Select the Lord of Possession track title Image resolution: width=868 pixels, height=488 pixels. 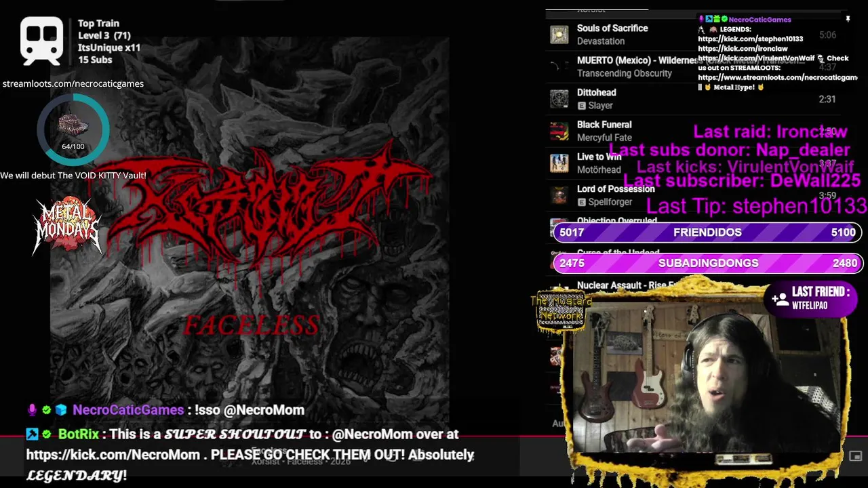[x=616, y=189]
